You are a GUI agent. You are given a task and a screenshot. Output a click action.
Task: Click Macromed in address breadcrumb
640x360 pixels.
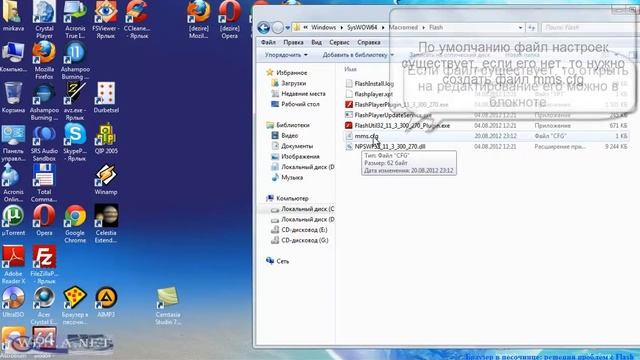403,27
